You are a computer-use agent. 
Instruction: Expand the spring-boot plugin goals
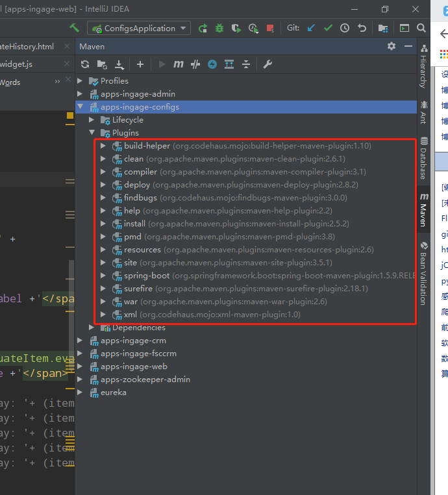[x=103, y=275]
